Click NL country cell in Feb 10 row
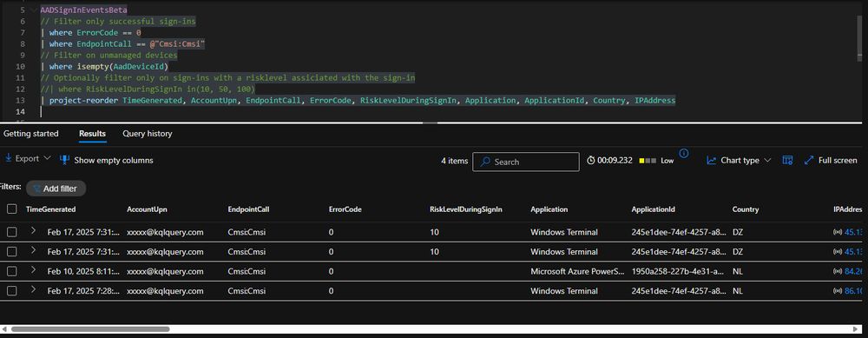The width and height of the screenshot is (868, 338). click(738, 271)
